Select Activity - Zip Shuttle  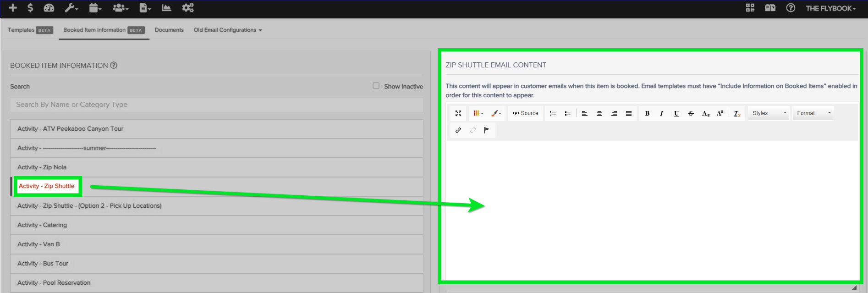(x=217, y=187)
